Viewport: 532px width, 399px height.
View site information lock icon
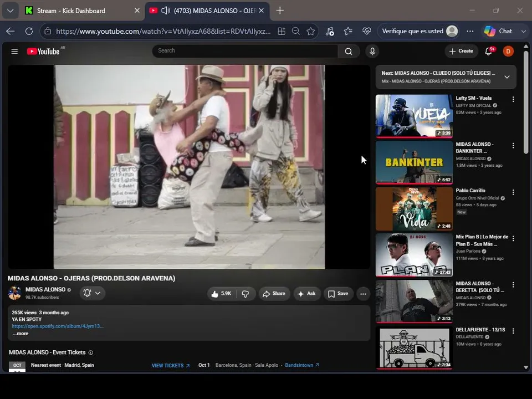point(48,31)
